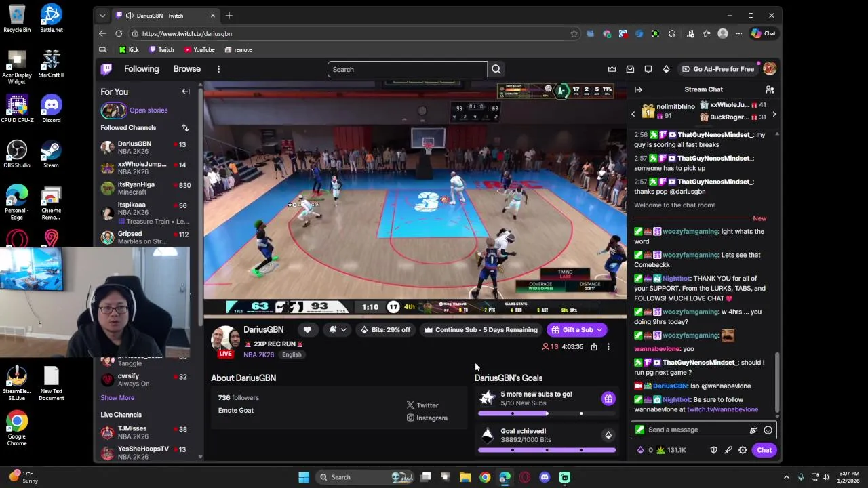868x488 pixels.
Task: Collapse the For You sidebar
Action: pyautogui.click(x=186, y=91)
